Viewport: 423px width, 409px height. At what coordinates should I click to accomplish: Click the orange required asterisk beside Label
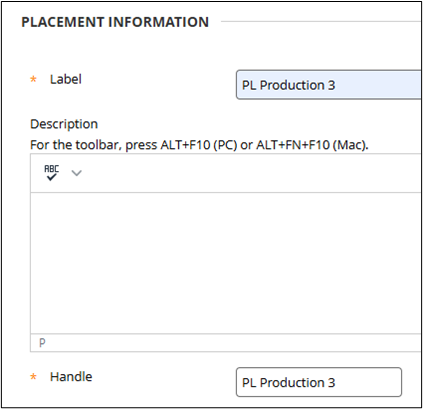click(33, 80)
